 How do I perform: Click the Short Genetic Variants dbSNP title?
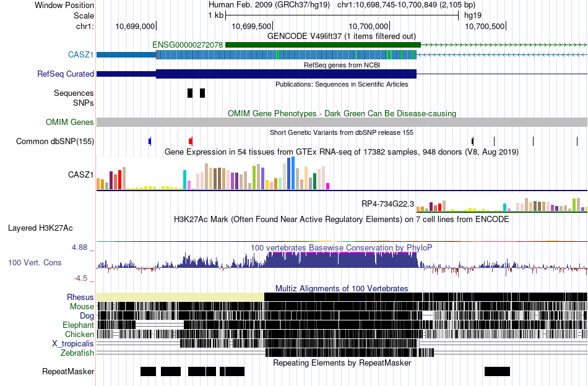pos(342,132)
